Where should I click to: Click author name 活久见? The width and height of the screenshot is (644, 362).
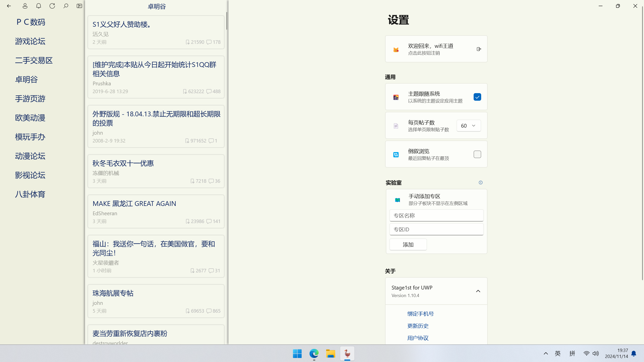tap(100, 34)
